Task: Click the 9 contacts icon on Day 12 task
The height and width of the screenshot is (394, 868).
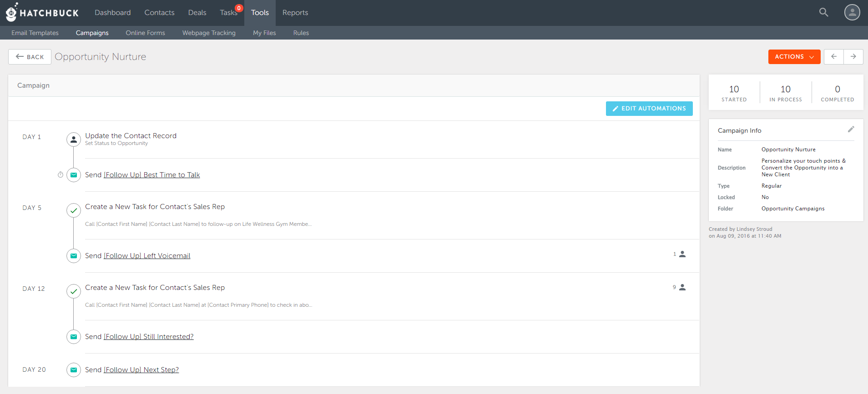Action: click(x=682, y=288)
